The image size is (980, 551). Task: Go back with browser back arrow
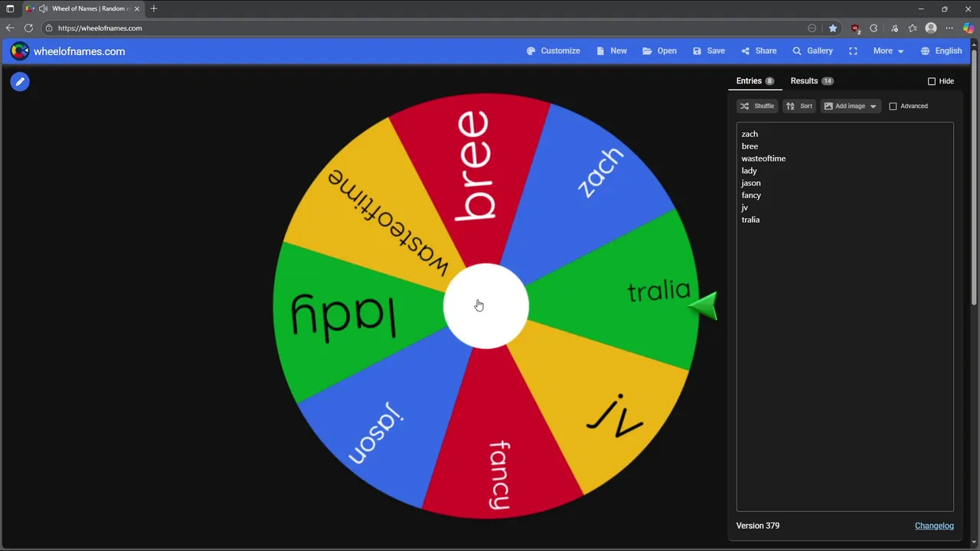[x=10, y=28]
